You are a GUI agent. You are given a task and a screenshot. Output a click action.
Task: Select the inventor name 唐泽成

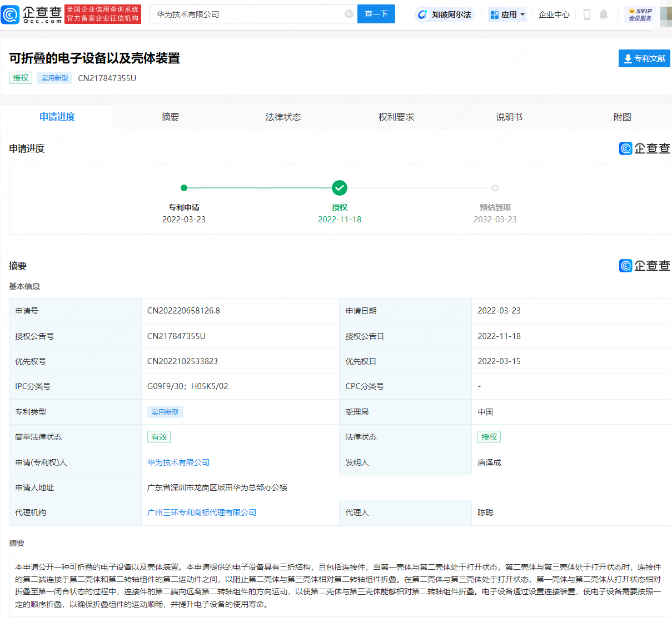click(x=489, y=462)
